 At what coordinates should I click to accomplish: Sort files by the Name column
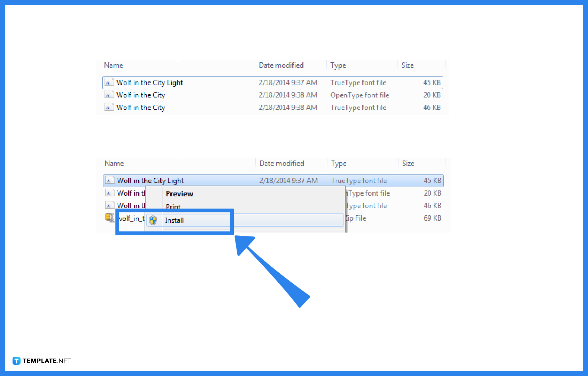(x=114, y=65)
